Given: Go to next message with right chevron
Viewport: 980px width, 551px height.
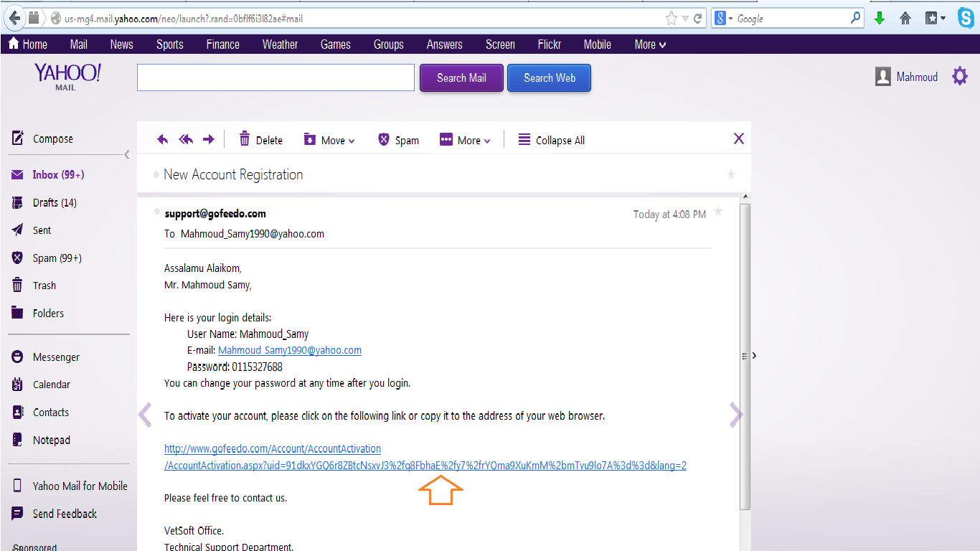Looking at the screenshot, I should tap(736, 415).
